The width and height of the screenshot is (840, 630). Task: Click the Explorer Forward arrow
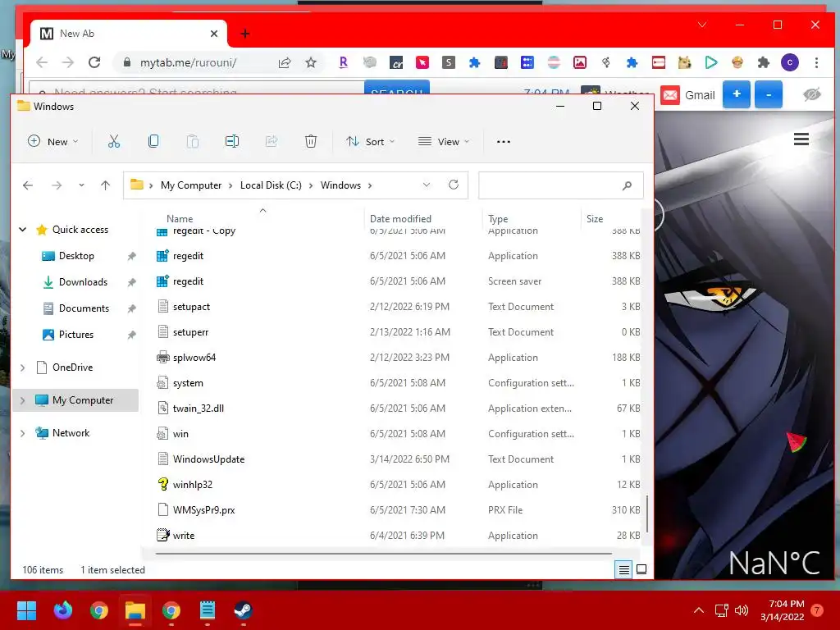pos(57,185)
